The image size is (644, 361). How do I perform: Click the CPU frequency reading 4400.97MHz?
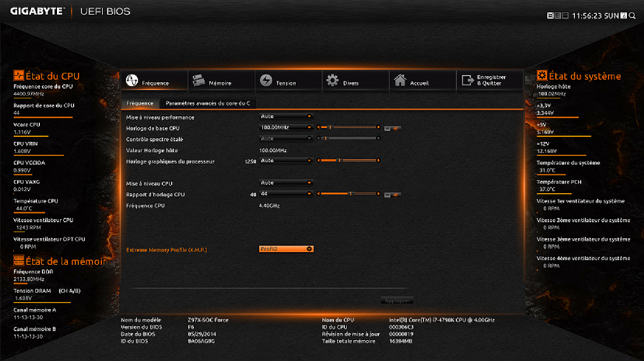[29, 94]
